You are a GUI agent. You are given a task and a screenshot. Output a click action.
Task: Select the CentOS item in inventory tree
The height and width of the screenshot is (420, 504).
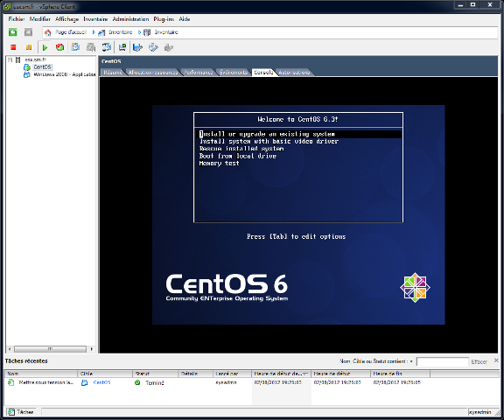(x=42, y=67)
